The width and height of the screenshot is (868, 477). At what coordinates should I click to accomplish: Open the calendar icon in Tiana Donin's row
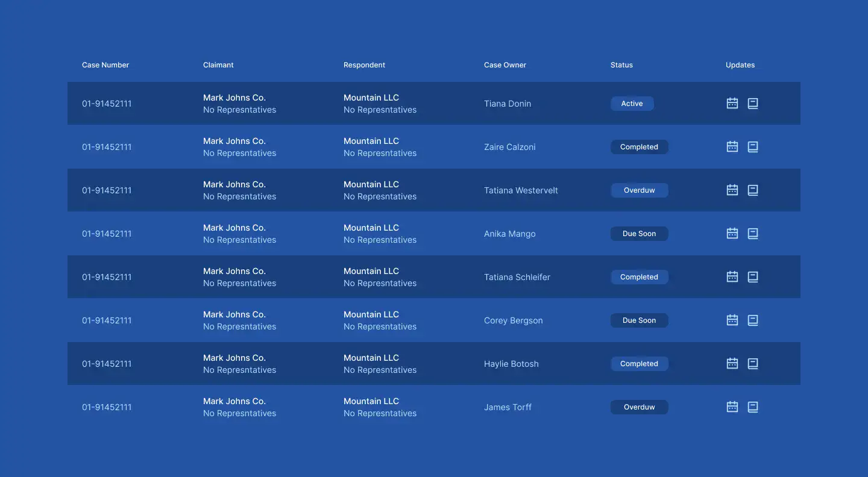pos(732,103)
